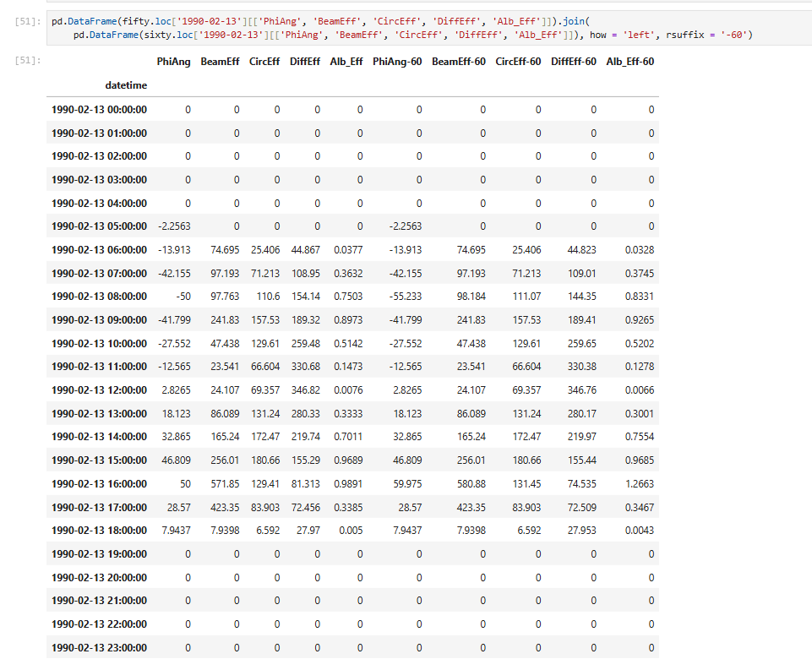Click the cell value 571.85
The image size is (812, 670).
[x=224, y=484]
